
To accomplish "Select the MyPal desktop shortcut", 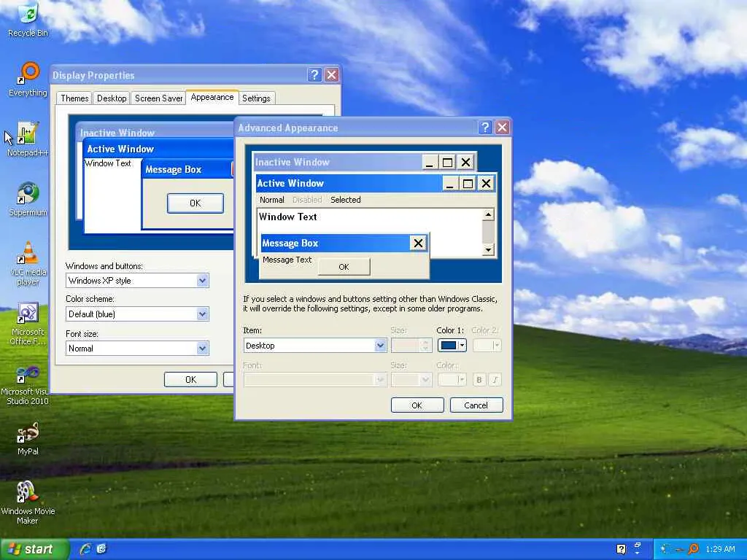I will (28, 438).
